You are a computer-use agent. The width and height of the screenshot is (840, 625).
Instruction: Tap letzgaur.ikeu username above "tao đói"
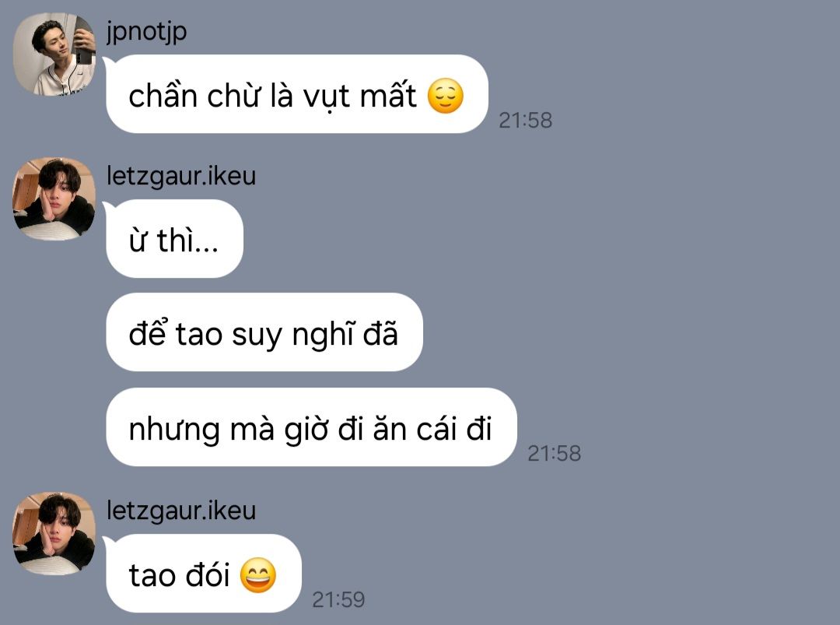tap(181, 511)
